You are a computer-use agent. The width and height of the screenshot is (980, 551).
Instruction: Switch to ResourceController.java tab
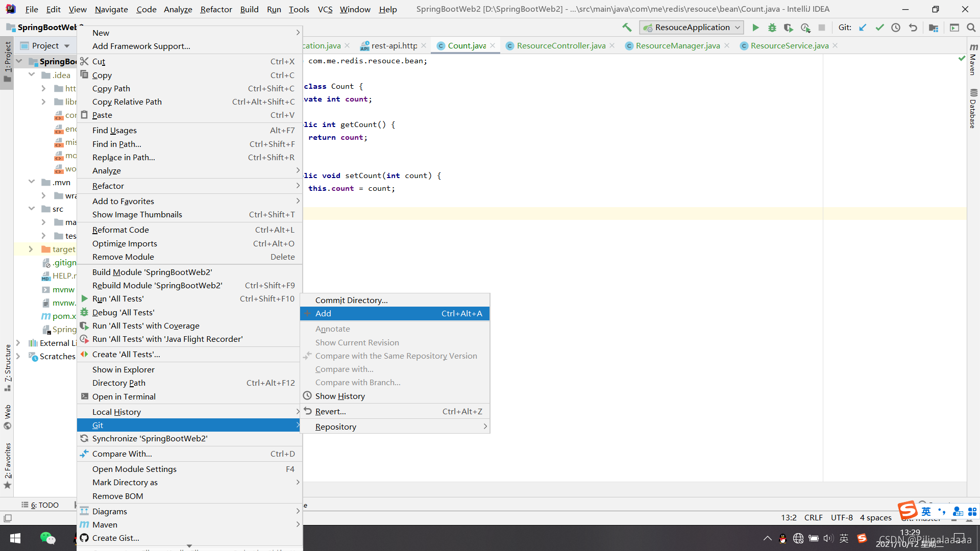coord(560,46)
